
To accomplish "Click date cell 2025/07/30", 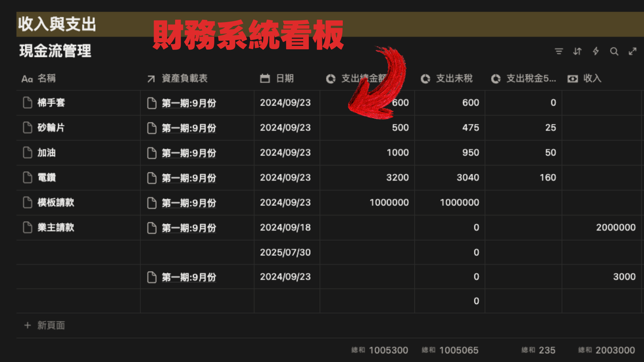I will point(285,252).
